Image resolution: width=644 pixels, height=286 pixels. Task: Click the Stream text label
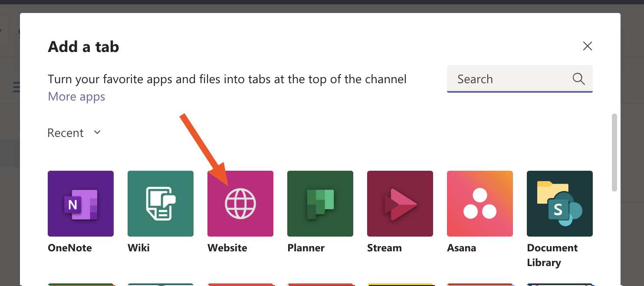tap(384, 248)
